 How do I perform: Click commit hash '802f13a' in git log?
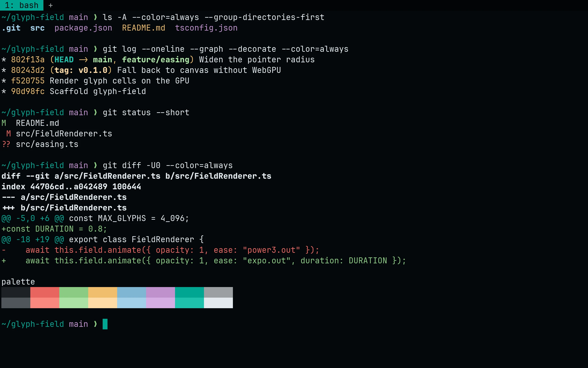(28, 60)
